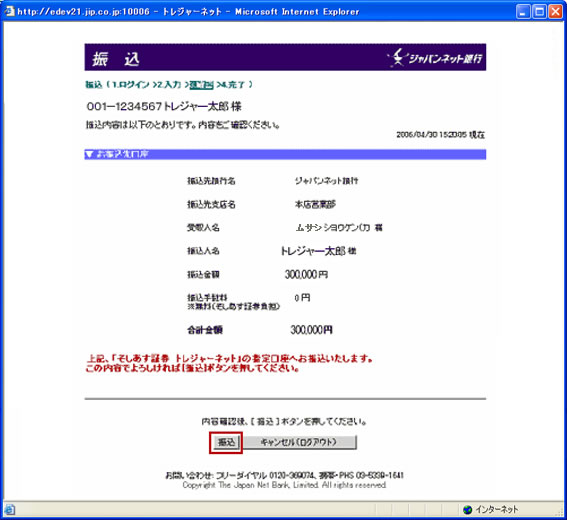Viewport: 567px width, 520px height.
Task: Click the 振込 transfer button
Action: click(x=226, y=442)
